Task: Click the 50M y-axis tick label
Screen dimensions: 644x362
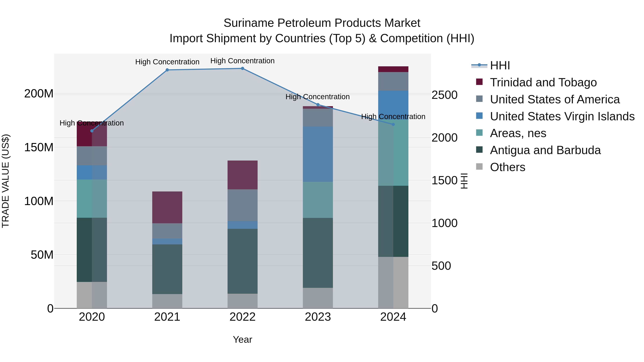Action: (x=42, y=255)
